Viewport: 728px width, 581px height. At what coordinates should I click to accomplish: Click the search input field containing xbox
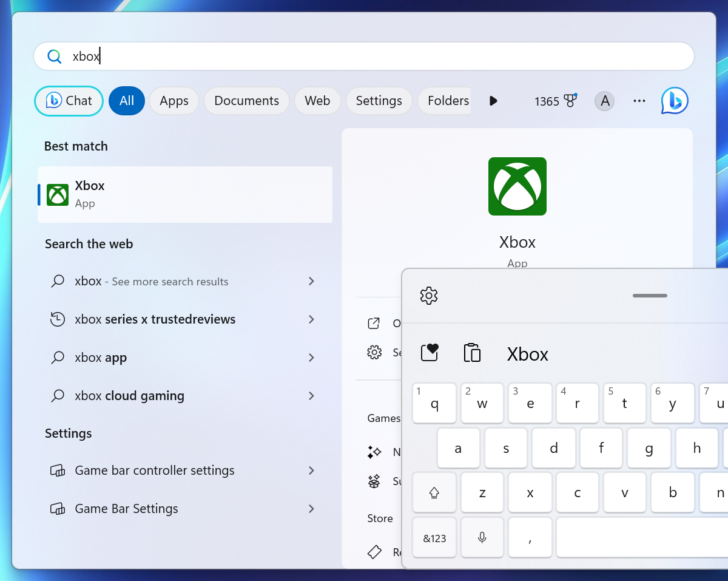[363, 56]
